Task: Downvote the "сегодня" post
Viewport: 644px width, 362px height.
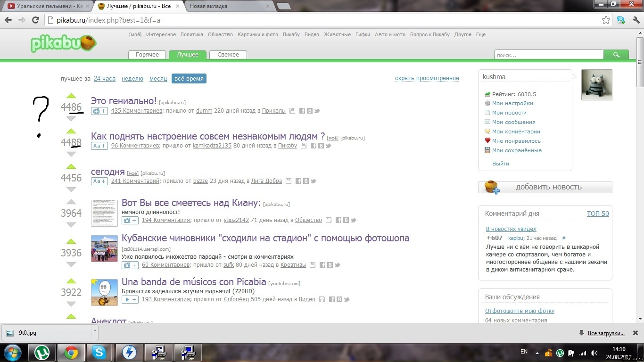Action: point(71,189)
